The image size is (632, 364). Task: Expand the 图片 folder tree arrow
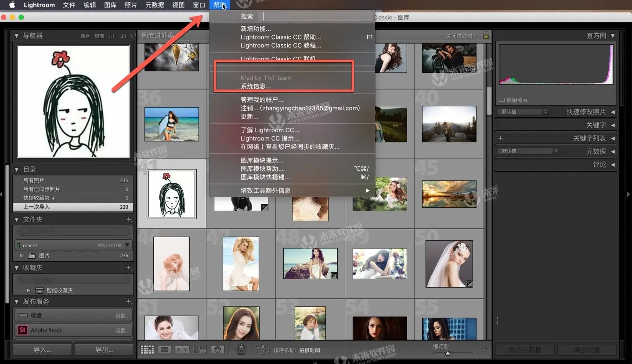22,256
